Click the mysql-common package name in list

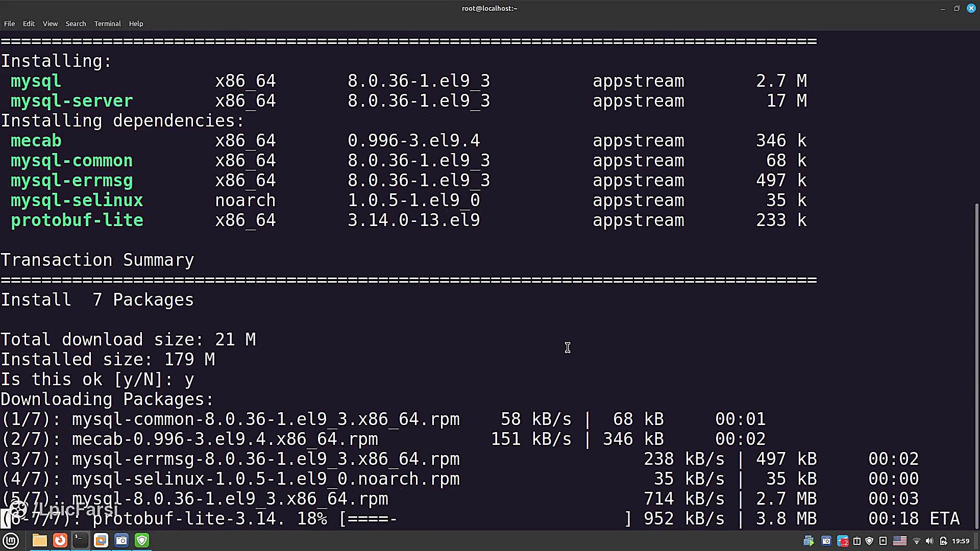point(71,161)
